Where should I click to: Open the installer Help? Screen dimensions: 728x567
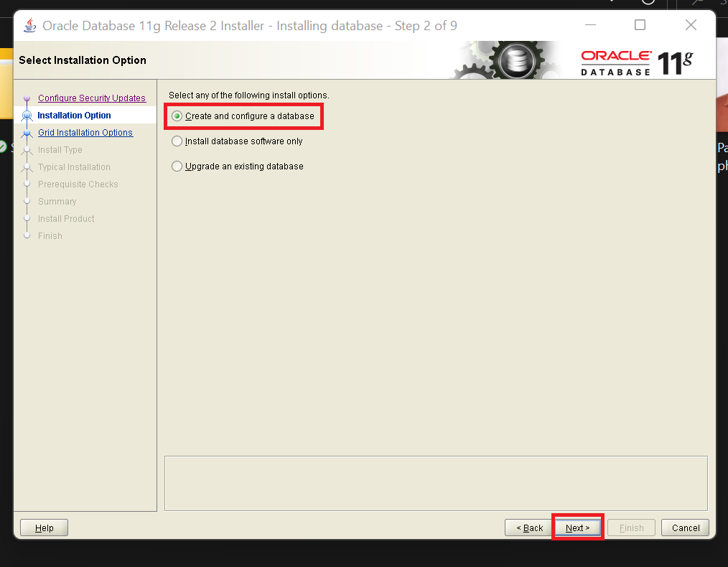[44, 528]
